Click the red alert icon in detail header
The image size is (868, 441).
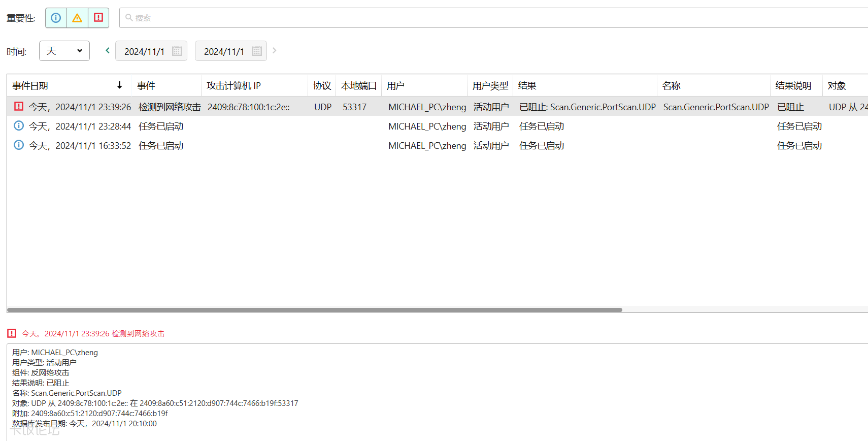click(x=12, y=333)
